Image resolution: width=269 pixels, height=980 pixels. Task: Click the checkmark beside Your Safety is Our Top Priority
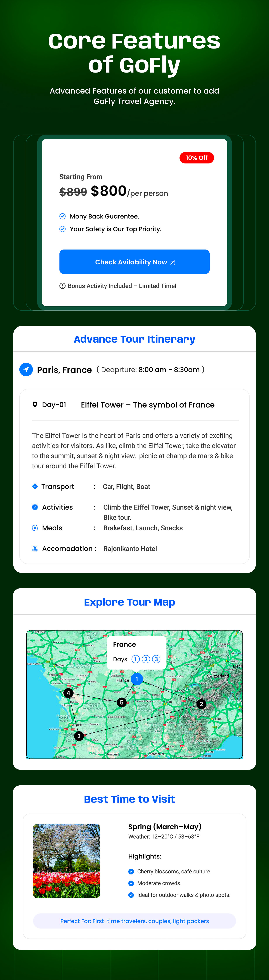point(63,229)
